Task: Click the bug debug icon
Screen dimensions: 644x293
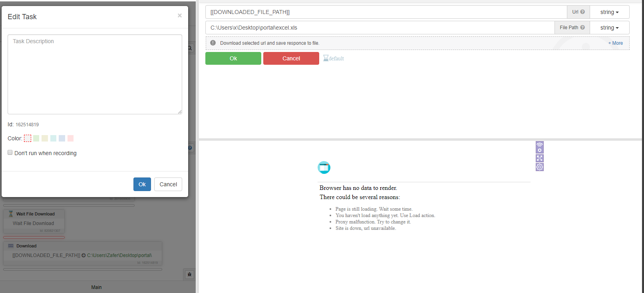Action: click(x=189, y=275)
